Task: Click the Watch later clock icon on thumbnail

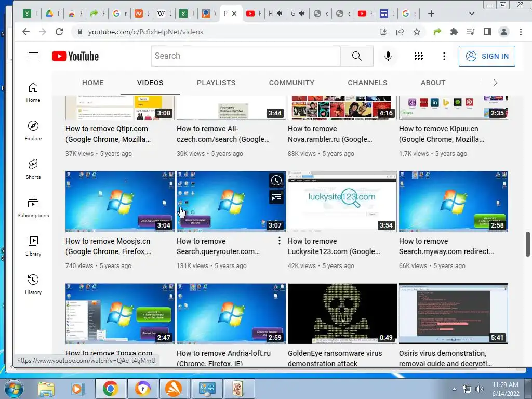Action: tap(276, 180)
